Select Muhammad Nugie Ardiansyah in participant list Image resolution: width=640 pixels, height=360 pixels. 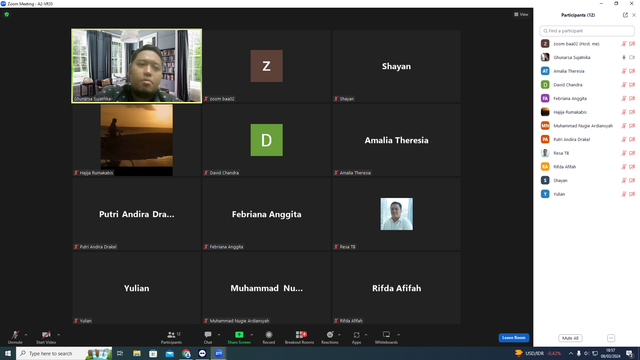(587, 126)
